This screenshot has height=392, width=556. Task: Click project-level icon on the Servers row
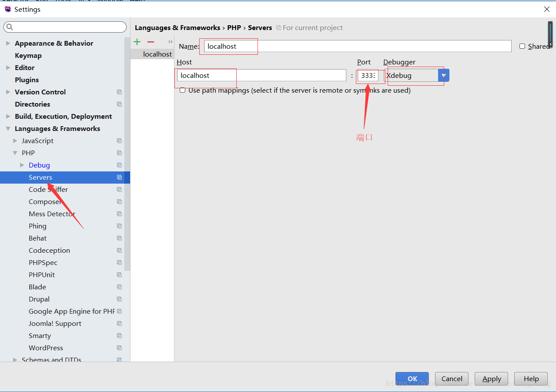coord(119,178)
